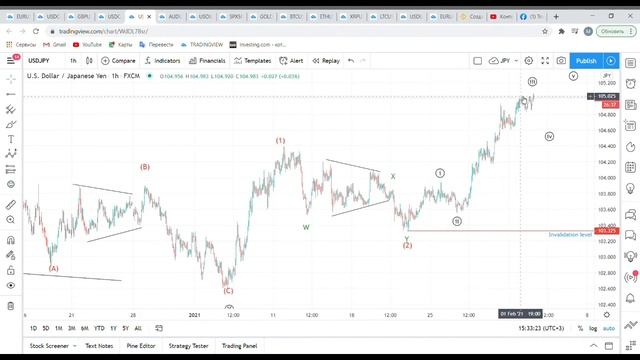
Task: Open the Text Notes tab
Action: click(x=99, y=346)
